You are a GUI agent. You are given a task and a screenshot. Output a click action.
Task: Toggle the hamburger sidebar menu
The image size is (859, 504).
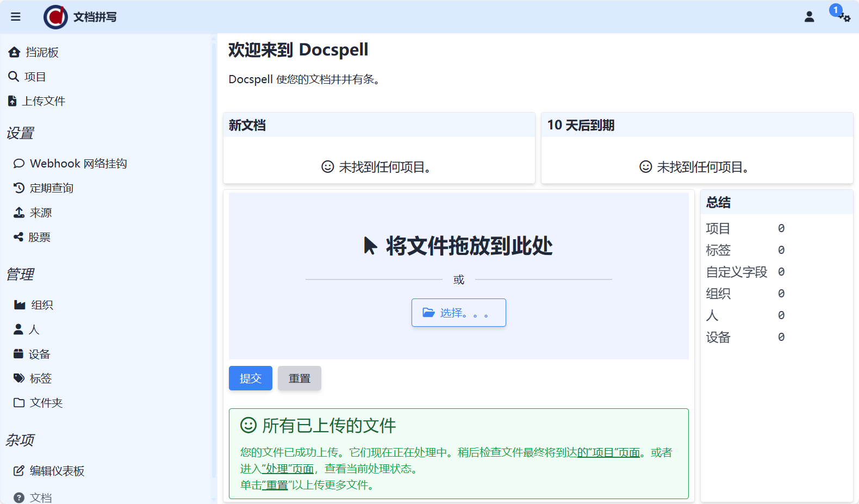pos(16,17)
